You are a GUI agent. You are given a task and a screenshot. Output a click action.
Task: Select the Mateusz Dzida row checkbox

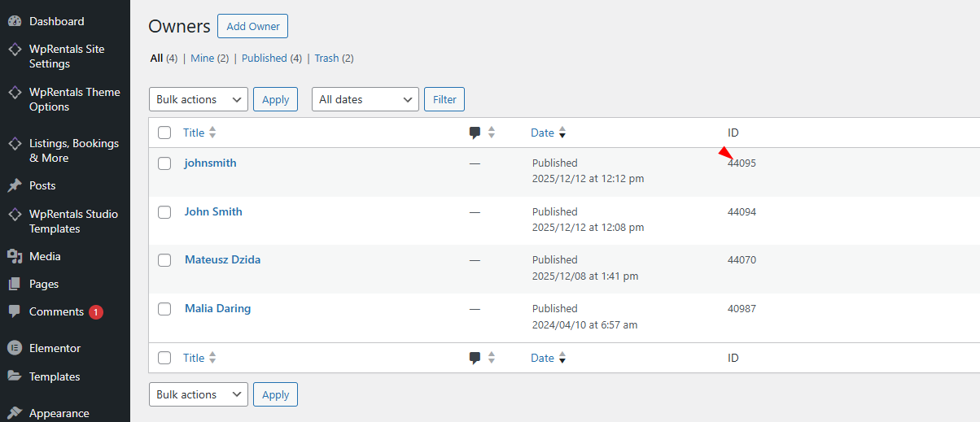tap(164, 260)
